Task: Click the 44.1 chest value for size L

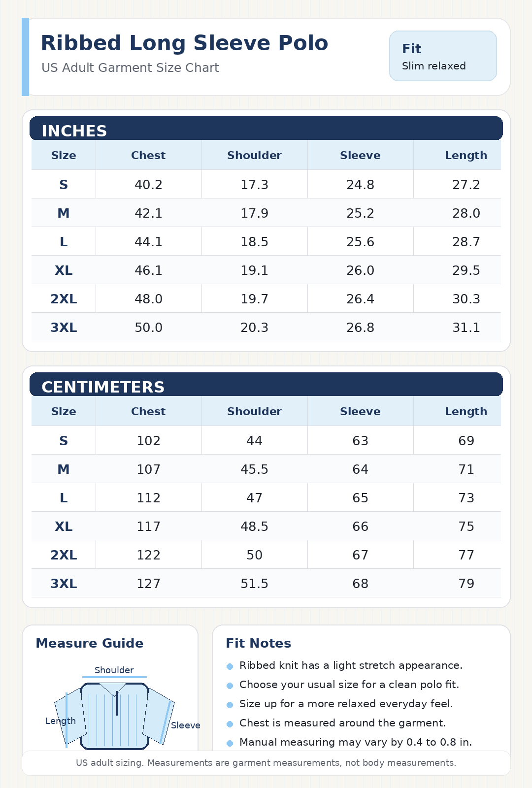Action: [148, 242]
